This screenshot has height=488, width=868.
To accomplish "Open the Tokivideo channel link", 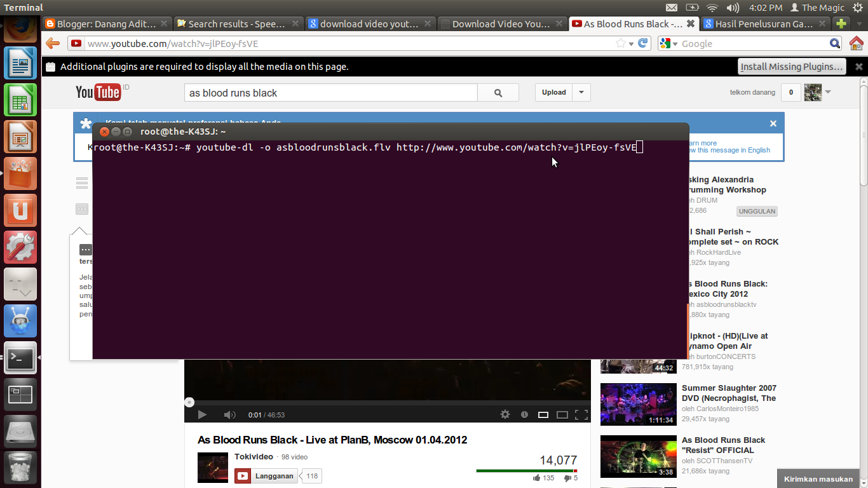I will coord(254,457).
